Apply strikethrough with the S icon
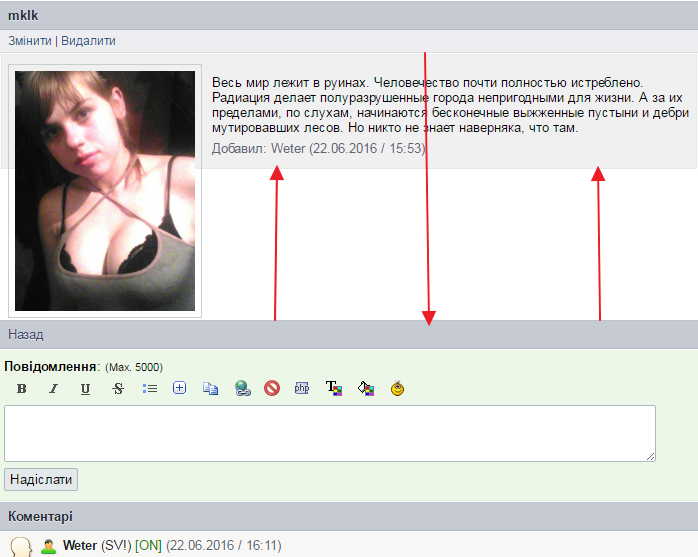This screenshot has height=557, width=698. point(118,389)
